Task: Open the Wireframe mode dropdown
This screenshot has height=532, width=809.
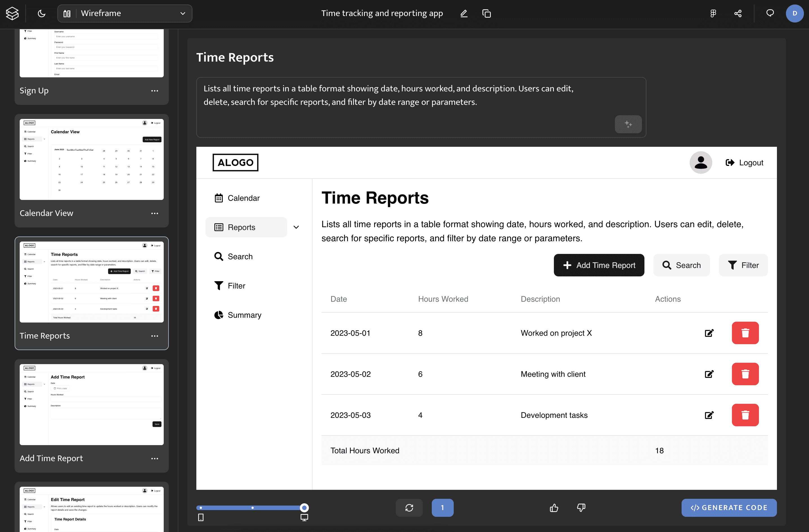Action: pyautogui.click(x=125, y=13)
